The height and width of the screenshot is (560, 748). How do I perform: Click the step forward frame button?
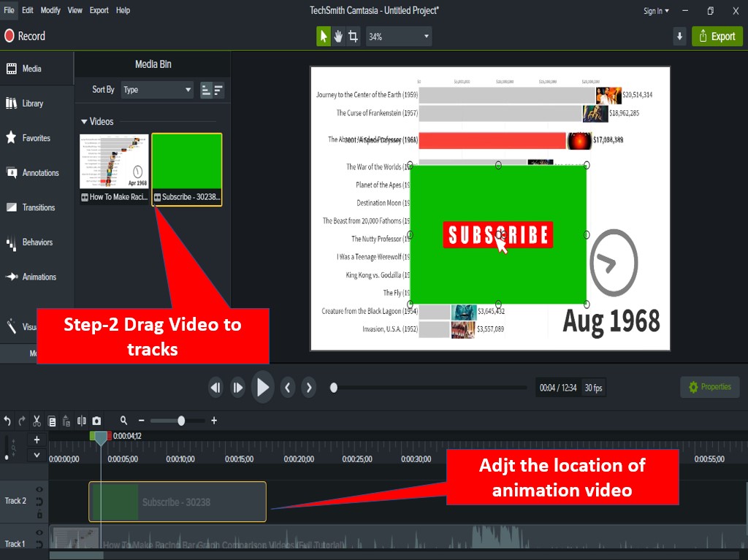(x=237, y=388)
